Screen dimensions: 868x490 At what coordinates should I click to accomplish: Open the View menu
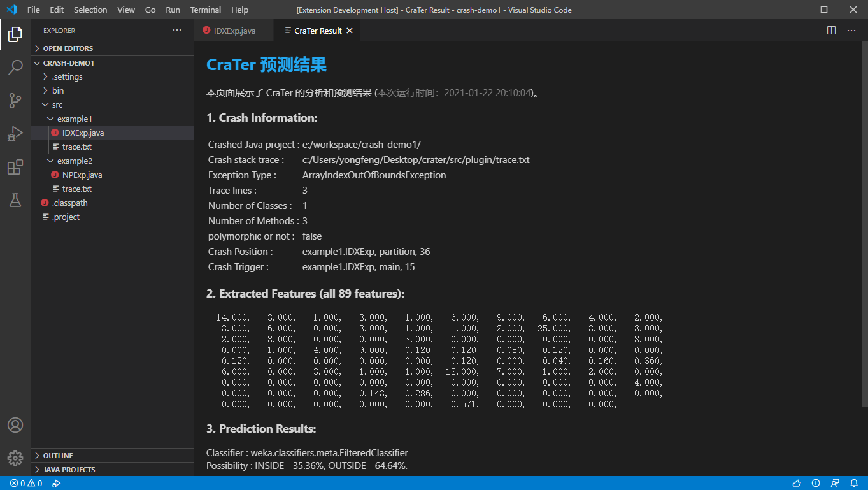click(126, 10)
